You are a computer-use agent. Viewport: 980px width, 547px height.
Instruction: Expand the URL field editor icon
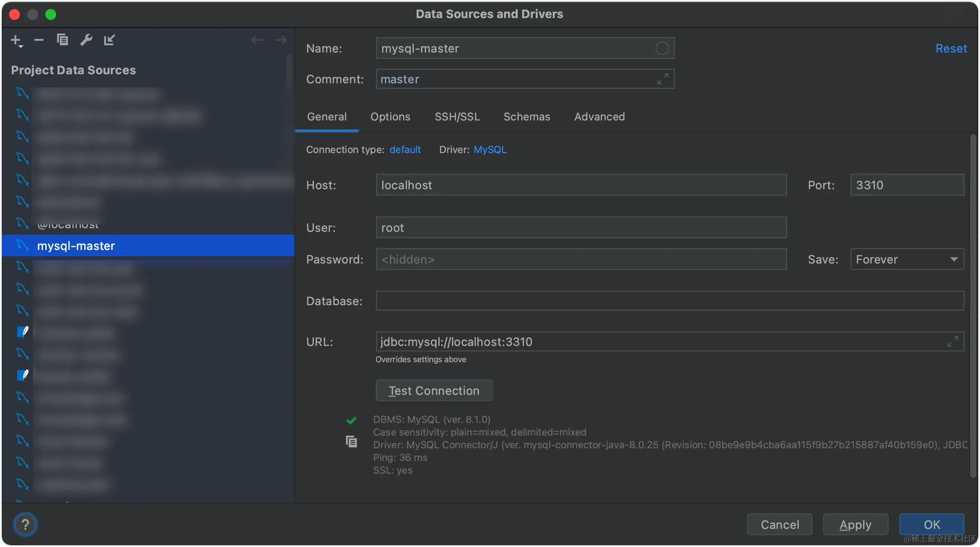click(x=952, y=342)
